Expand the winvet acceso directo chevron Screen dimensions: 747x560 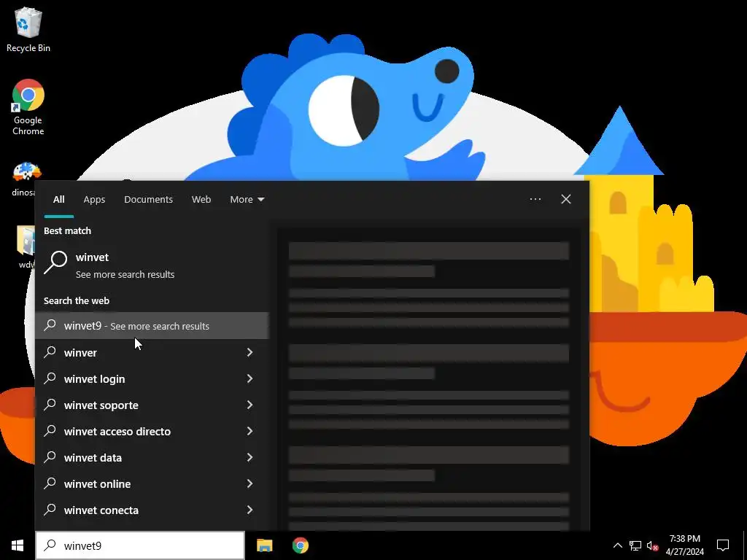click(249, 430)
